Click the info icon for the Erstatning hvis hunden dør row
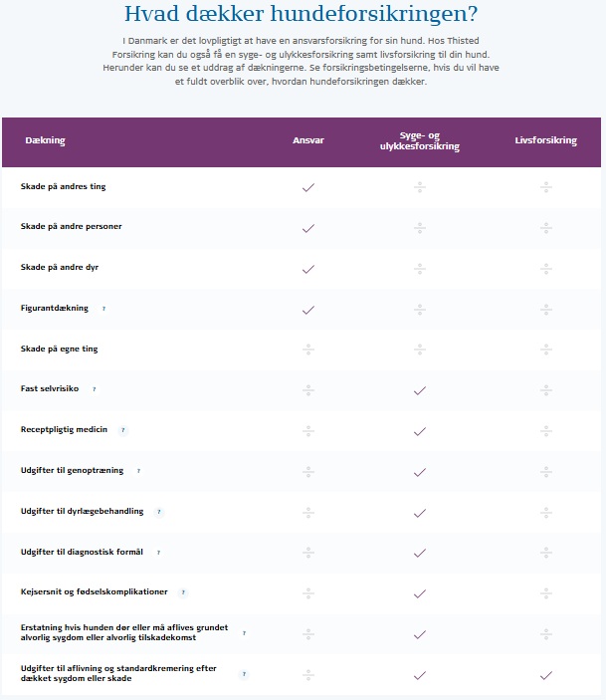 [x=244, y=633]
